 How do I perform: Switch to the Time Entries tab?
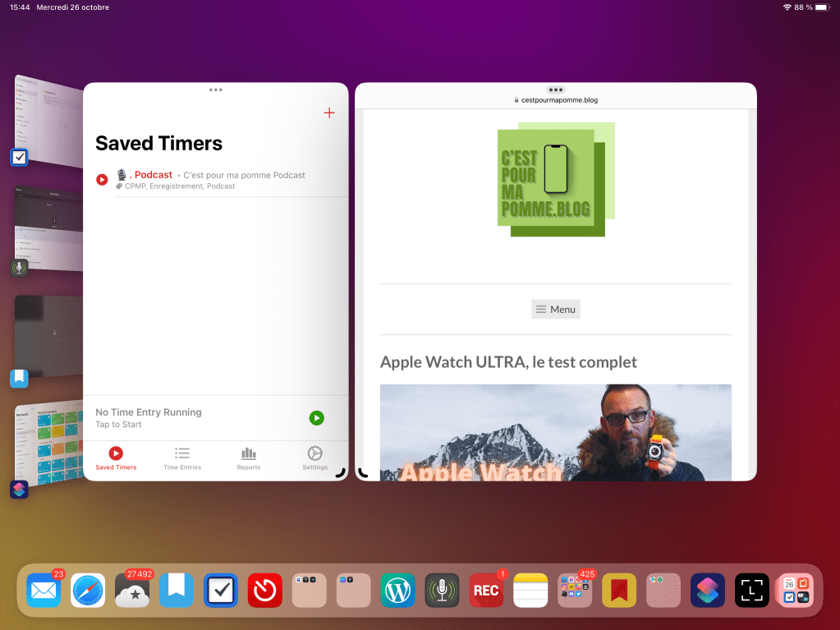[182, 458]
